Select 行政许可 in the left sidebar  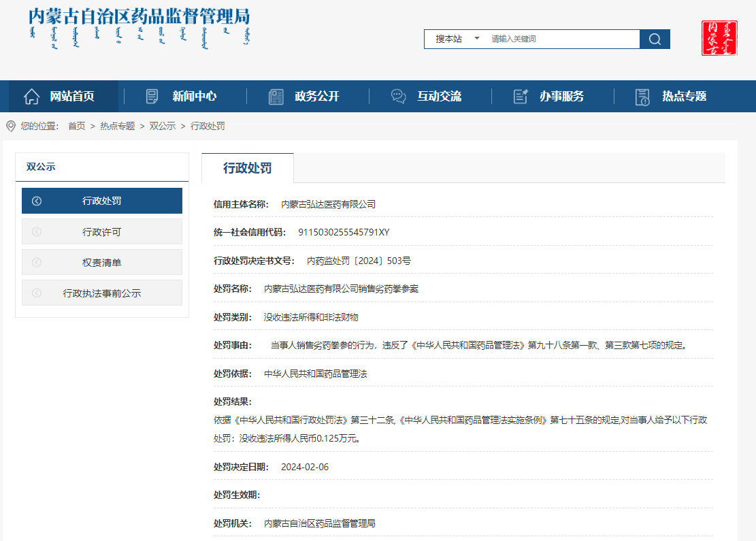point(102,232)
